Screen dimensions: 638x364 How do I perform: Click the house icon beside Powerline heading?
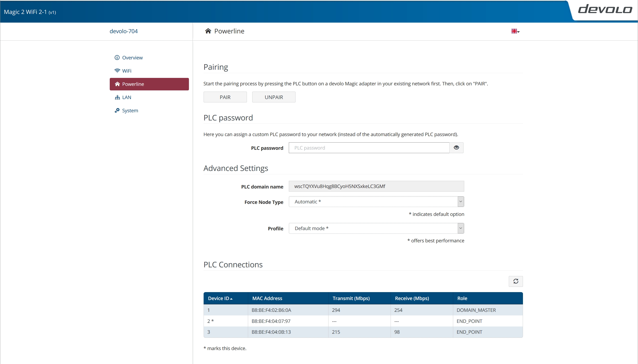[208, 31]
